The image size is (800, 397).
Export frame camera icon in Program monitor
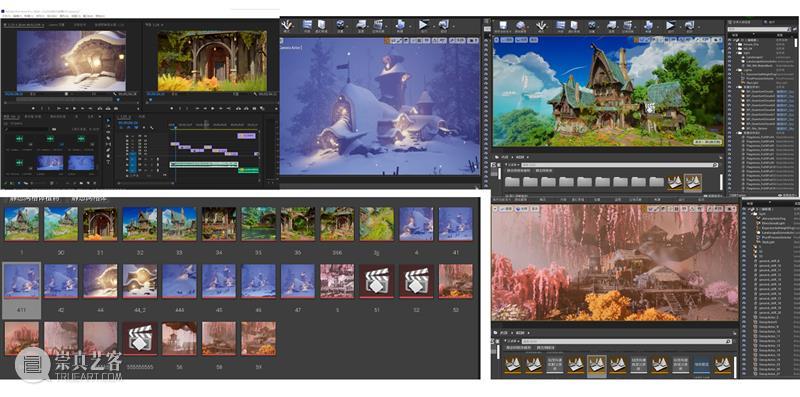pos(254,108)
